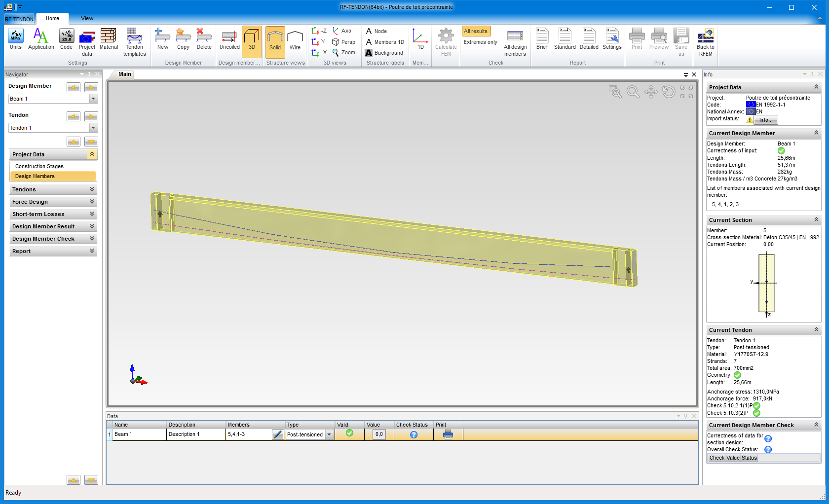Image resolution: width=829 pixels, height=504 pixels.
Task: Toggle Solid structure view
Action: (275, 42)
